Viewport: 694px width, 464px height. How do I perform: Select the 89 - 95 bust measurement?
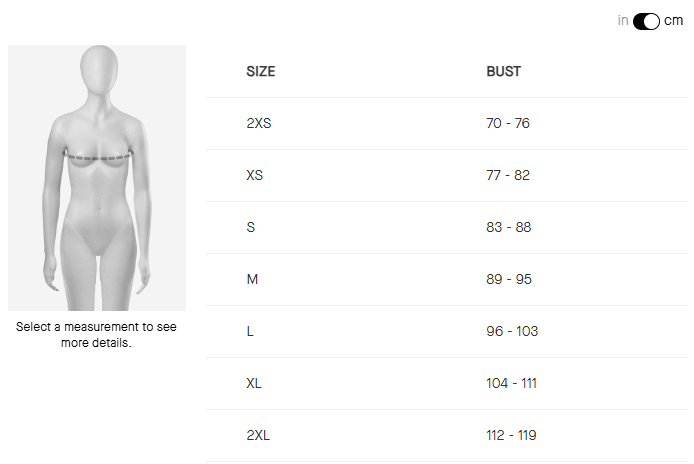click(x=508, y=280)
